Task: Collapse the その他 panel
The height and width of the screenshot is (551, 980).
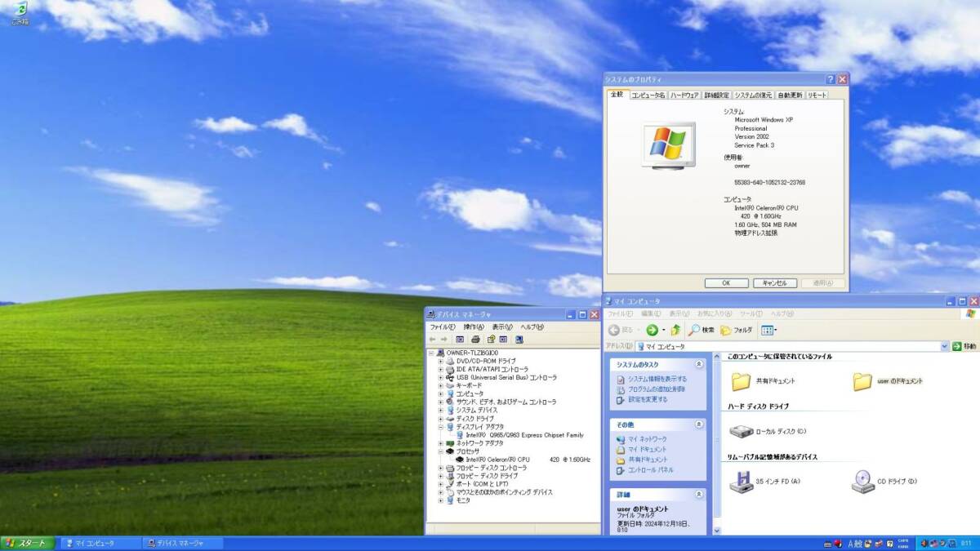Action: click(x=699, y=424)
